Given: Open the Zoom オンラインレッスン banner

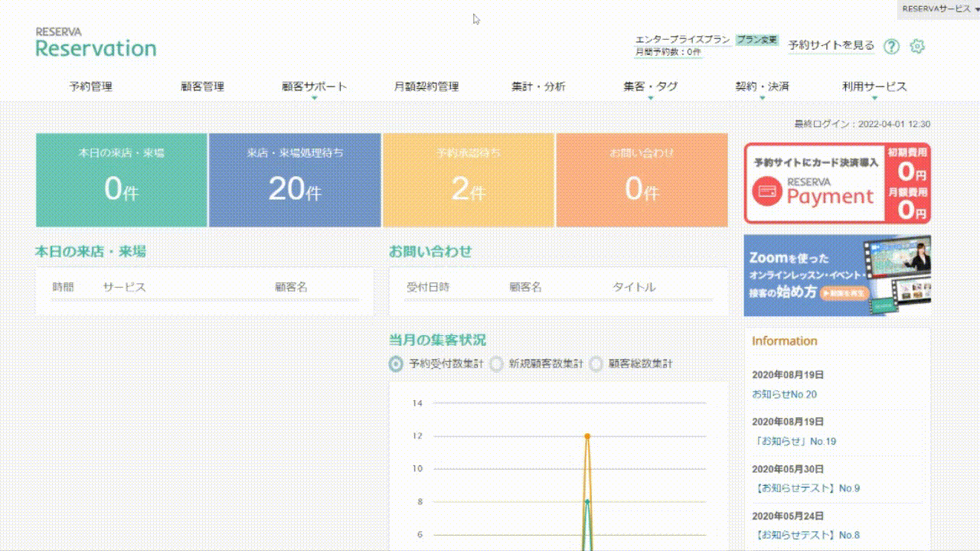Looking at the screenshot, I should pos(838,275).
